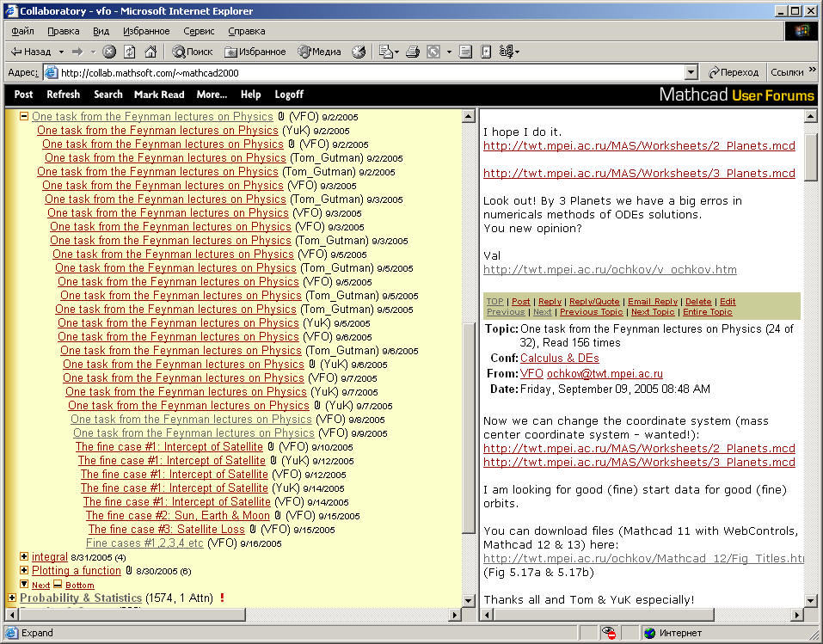Click attachment paperclip on Plotting a function
Image resolution: width=823 pixels, height=644 pixels.
tap(129, 570)
